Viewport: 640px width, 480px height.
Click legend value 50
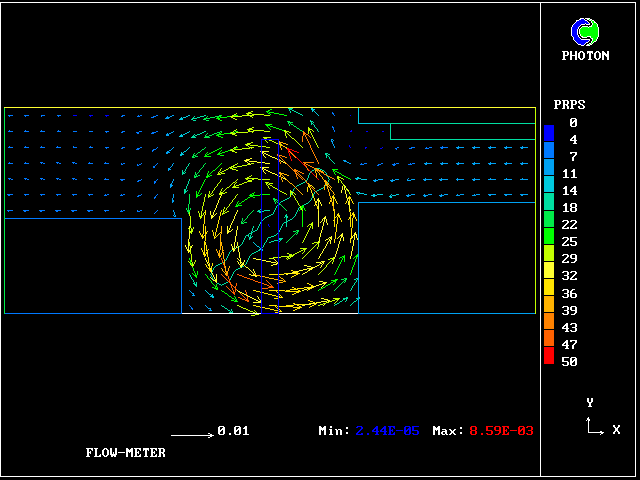coord(569,362)
